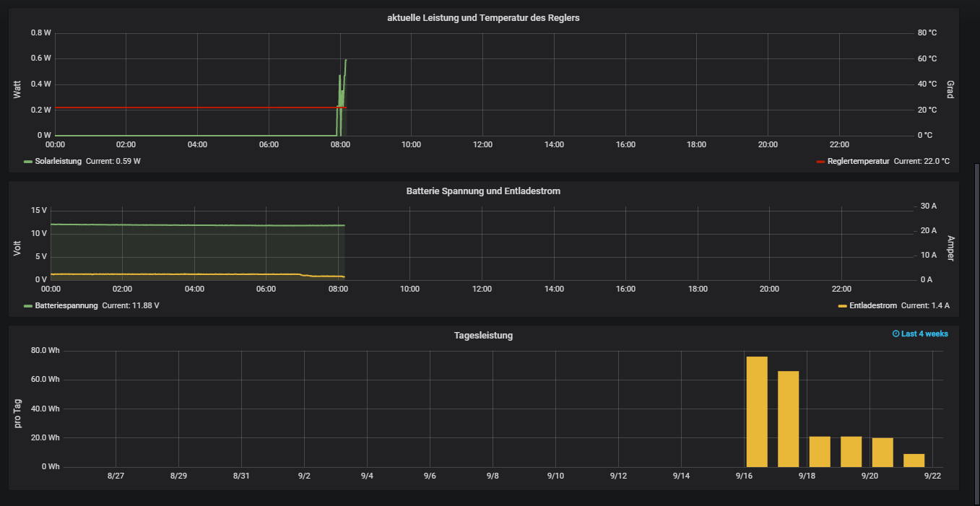Click the second-tallest Tagesleistung bar near 66 Wh
Image resolution: width=980 pixels, height=506 pixels.
[x=788, y=419]
